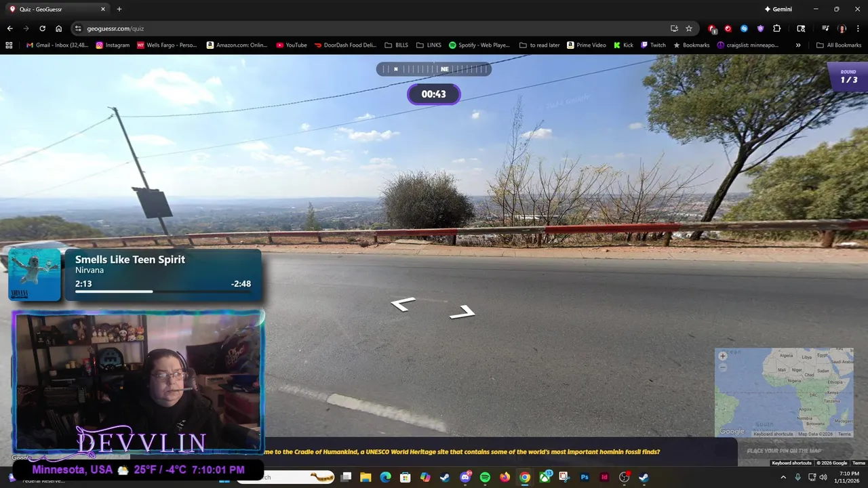Close the Quiz - GeoGuessr tab
868x488 pixels.
pyautogui.click(x=103, y=9)
